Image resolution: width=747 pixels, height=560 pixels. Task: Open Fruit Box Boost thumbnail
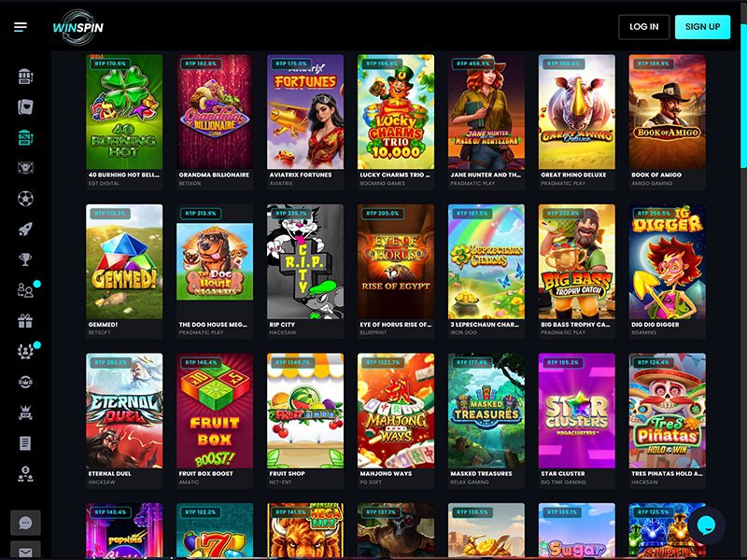click(x=215, y=411)
